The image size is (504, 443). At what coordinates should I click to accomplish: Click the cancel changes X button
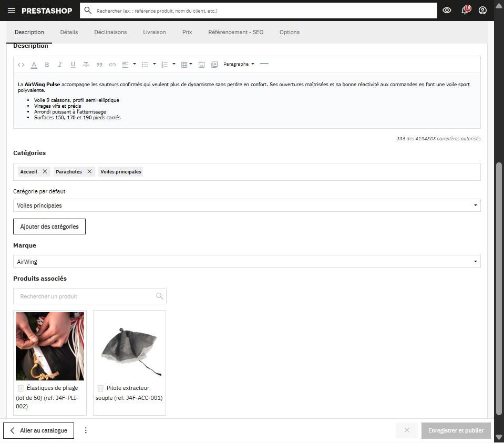click(x=407, y=430)
